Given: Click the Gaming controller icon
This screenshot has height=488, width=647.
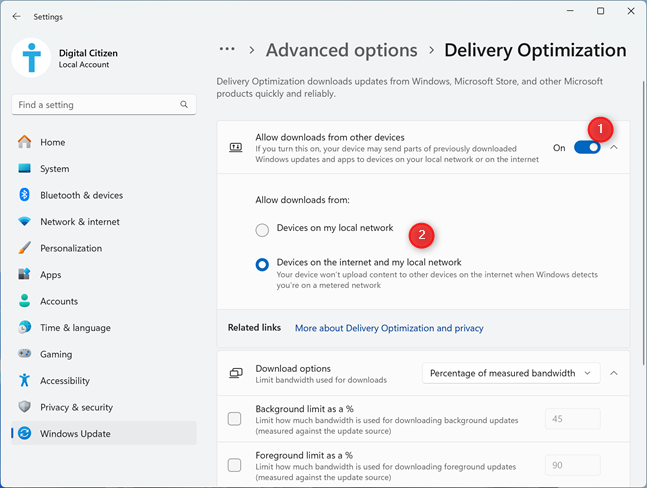Looking at the screenshot, I should coord(24,354).
